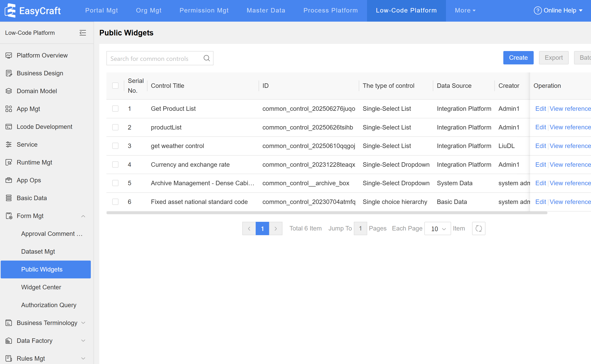Open the Each Page 10 items dropdown
591x364 pixels.
[438, 229]
